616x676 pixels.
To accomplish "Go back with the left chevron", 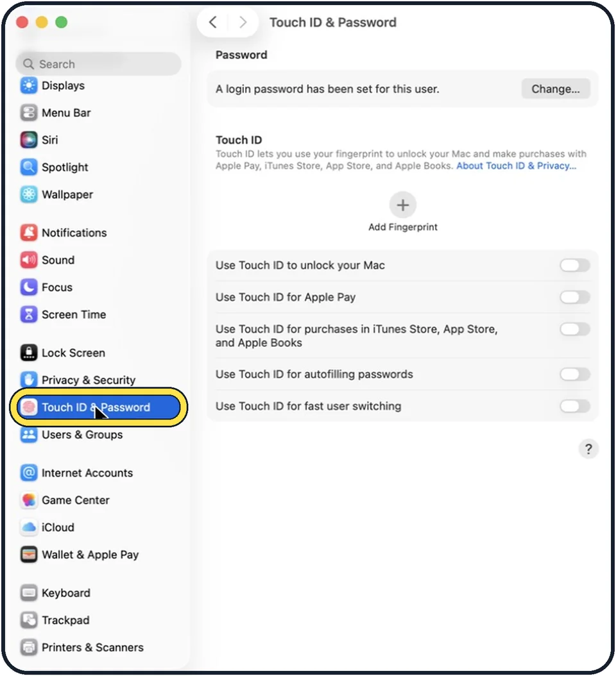I will [x=212, y=22].
